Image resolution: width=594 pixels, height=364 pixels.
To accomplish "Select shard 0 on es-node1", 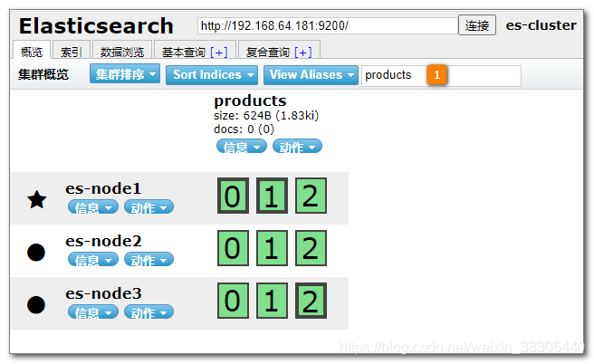I will pyautogui.click(x=233, y=196).
